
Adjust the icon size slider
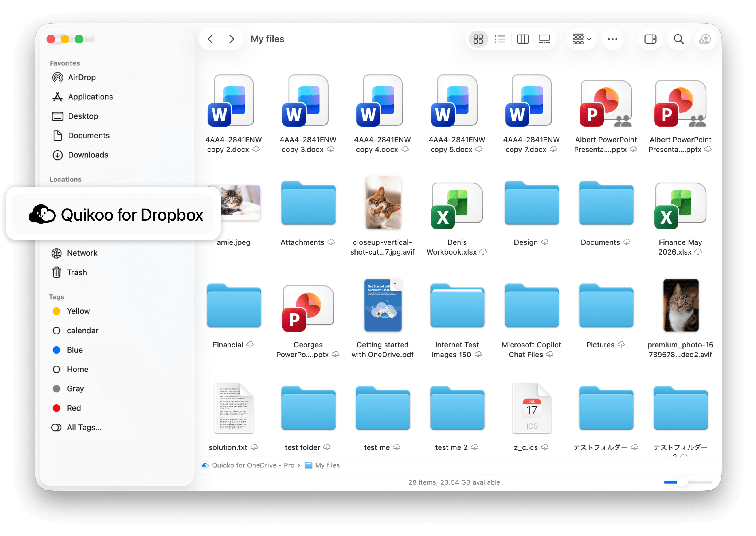pos(688,483)
